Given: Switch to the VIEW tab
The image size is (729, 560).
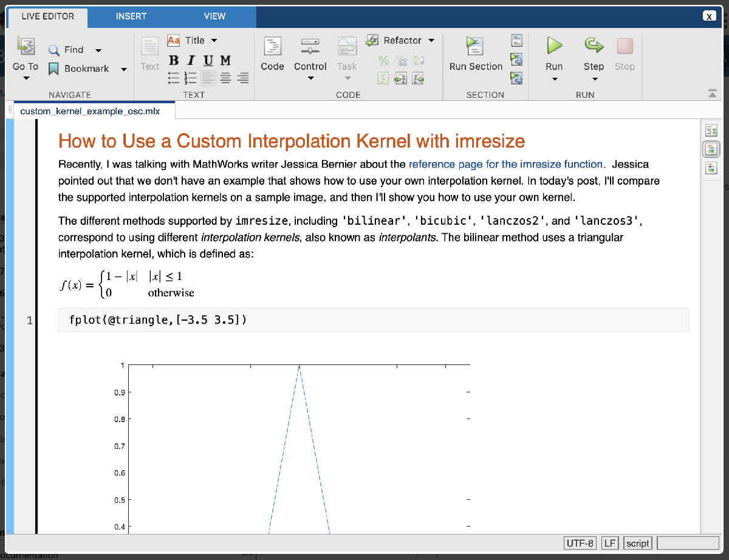Looking at the screenshot, I should tap(214, 16).
